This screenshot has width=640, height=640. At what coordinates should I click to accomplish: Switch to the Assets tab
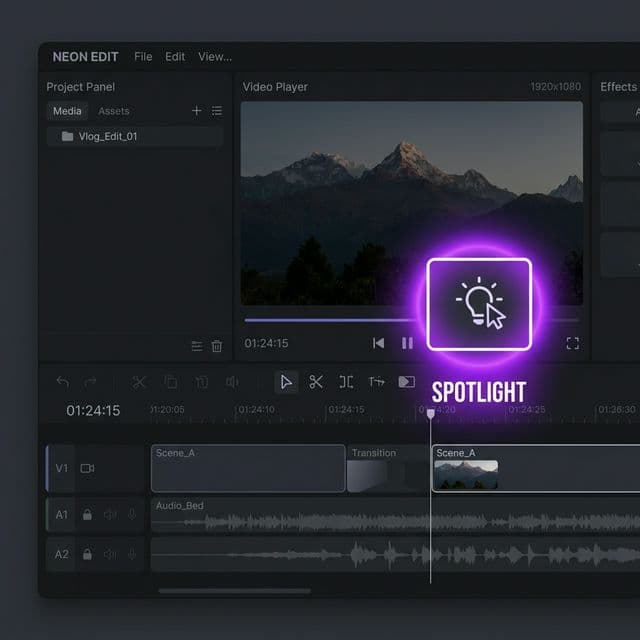point(113,111)
